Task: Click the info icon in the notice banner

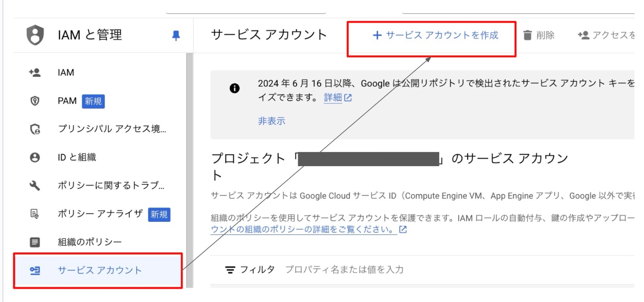Action: [x=235, y=88]
